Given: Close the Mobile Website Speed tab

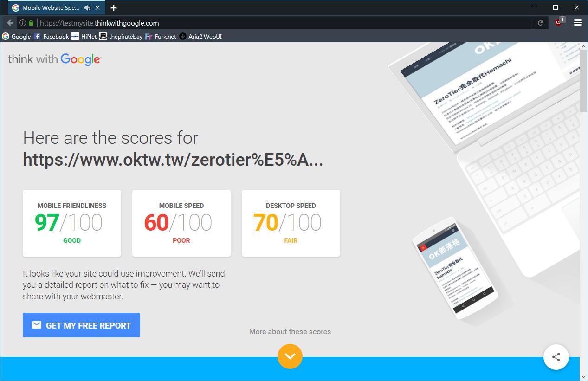Looking at the screenshot, I should 97,8.
